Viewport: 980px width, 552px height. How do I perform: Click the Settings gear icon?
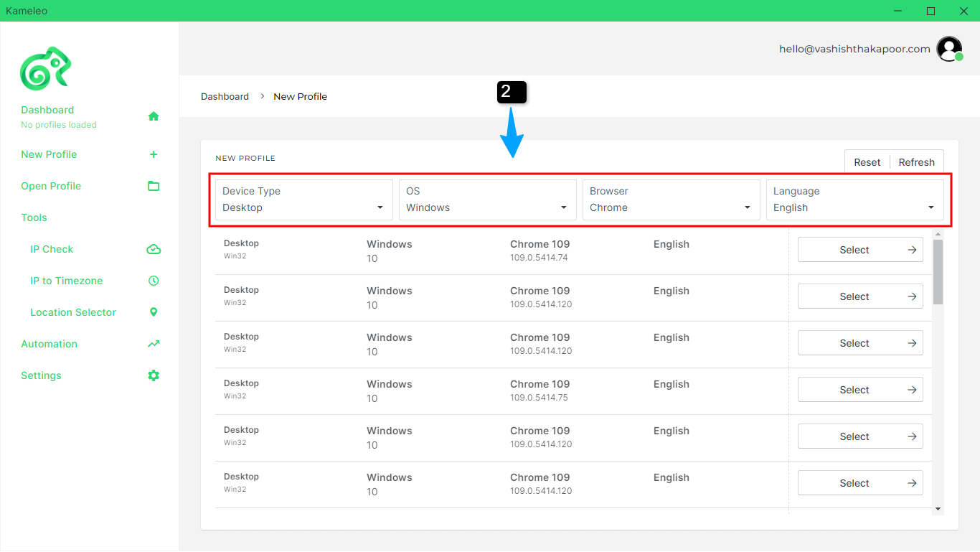point(154,375)
